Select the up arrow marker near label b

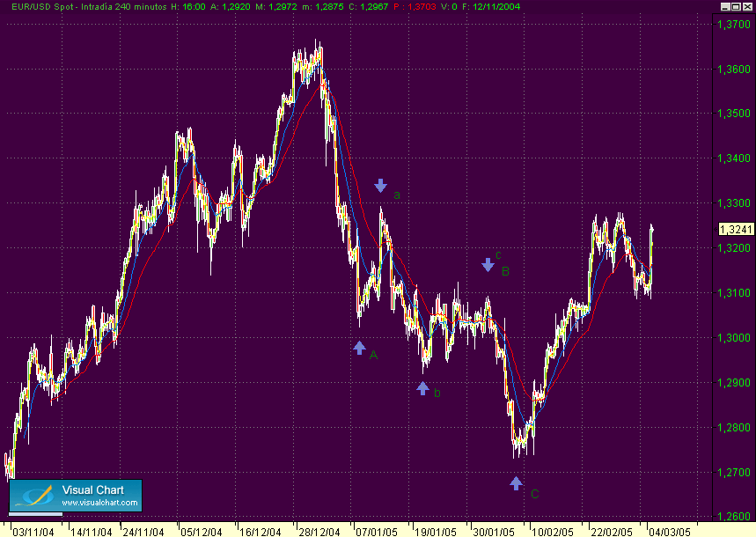coord(422,388)
